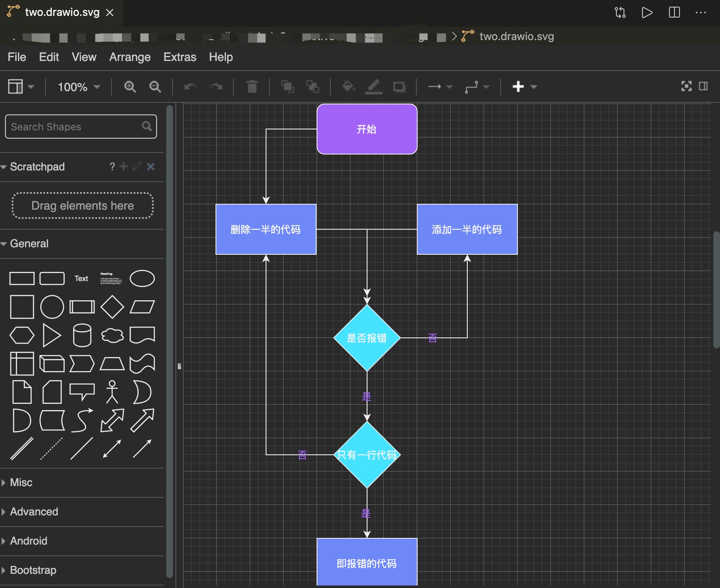Click the Delete trash icon
The height and width of the screenshot is (588, 720).
point(252,87)
